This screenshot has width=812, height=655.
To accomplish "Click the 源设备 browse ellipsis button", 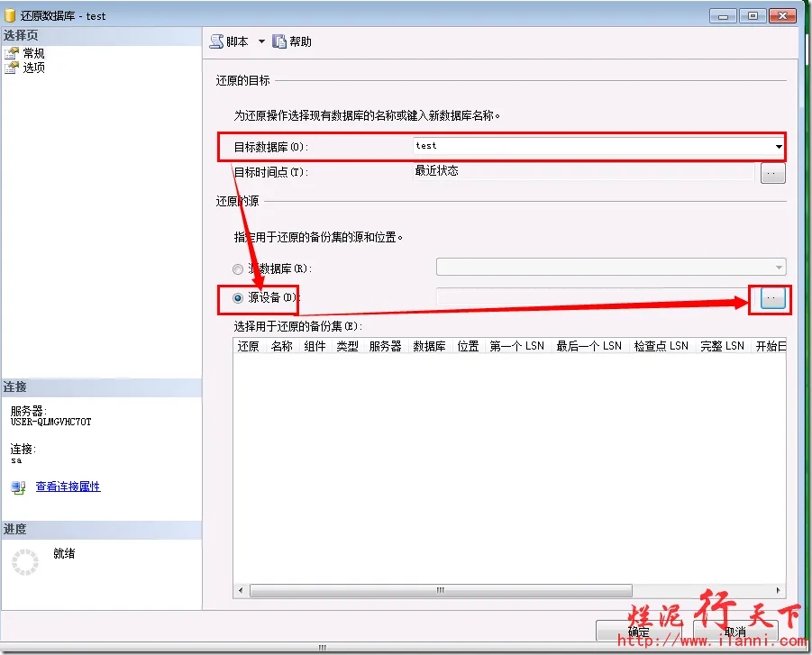I will point(772,297).
